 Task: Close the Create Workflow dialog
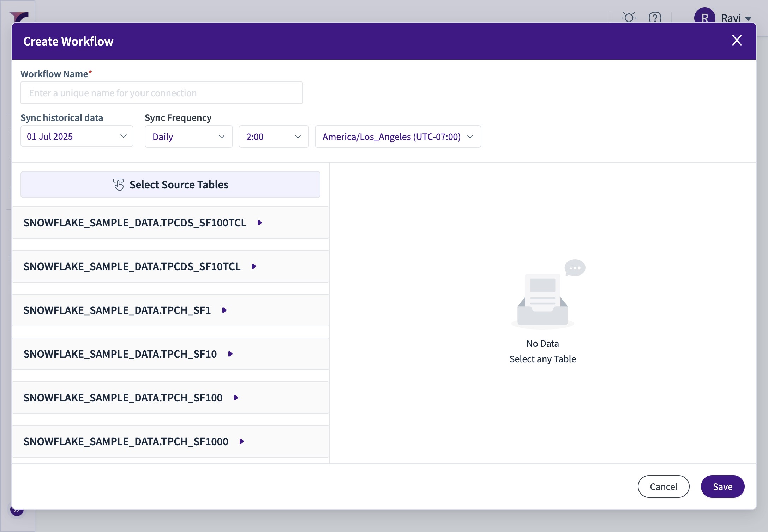tap(737, 41)
